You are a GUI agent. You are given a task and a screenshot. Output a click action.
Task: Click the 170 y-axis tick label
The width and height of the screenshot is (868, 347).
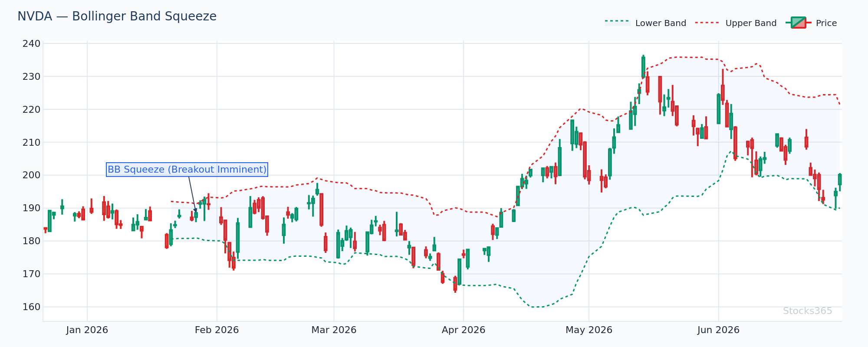(32, 274)
